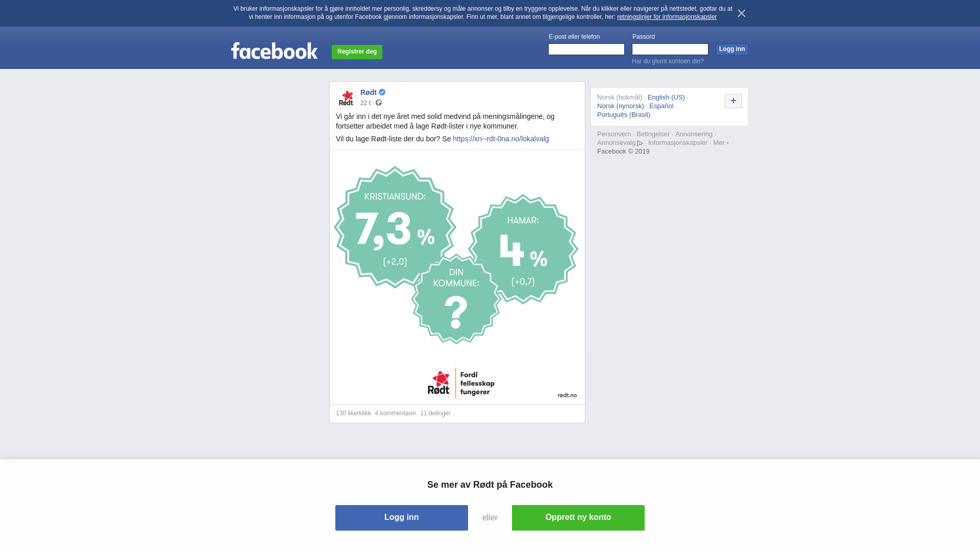Click Opprett ny konto button
The height and width of the screenshot is (551, 980).
tap(578, 518)
